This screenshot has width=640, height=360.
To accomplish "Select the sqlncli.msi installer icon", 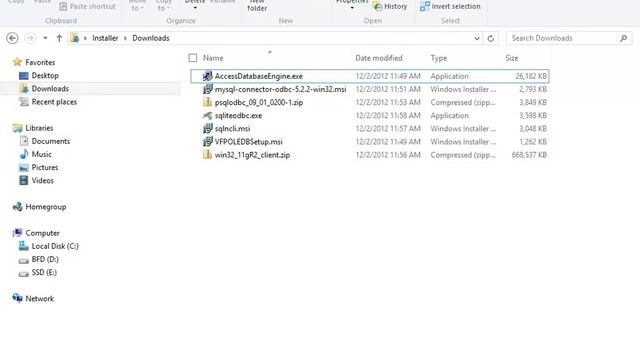I will [207, 129].
